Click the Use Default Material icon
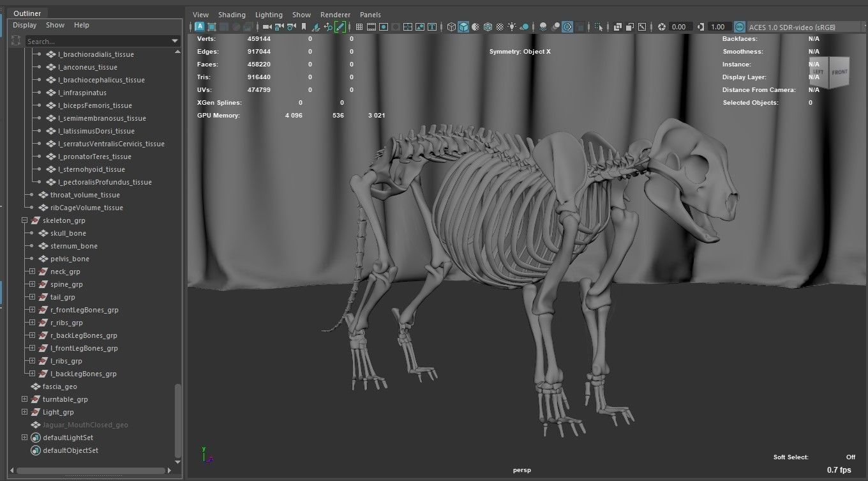868x481 pixels. [475, 27]
